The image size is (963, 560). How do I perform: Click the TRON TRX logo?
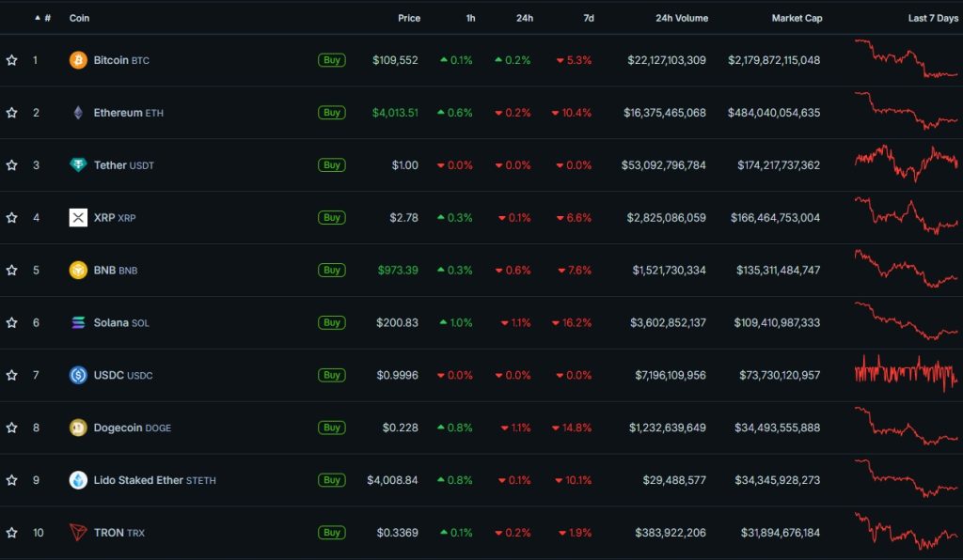point(77,533)
